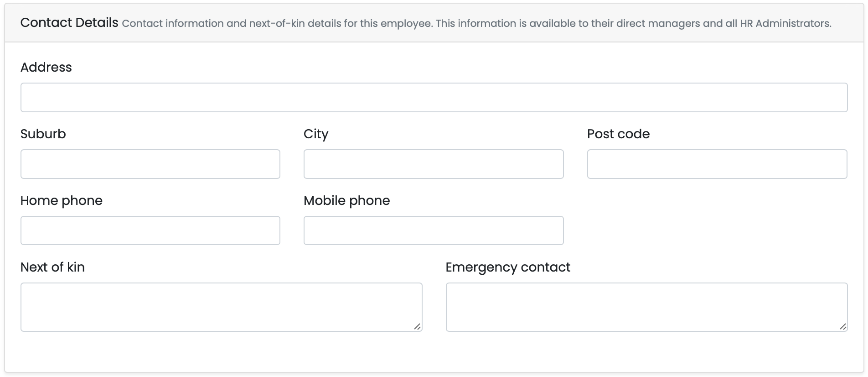Grab the Next of kin resize handle
The height and width of the screenshot is (377, 868).
click(x=417, y=326)
